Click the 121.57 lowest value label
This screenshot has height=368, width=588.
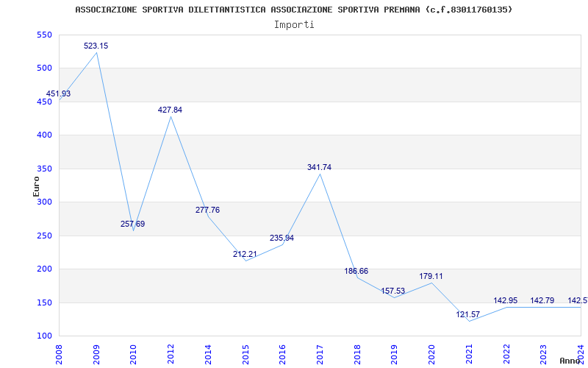click(468, 315)
